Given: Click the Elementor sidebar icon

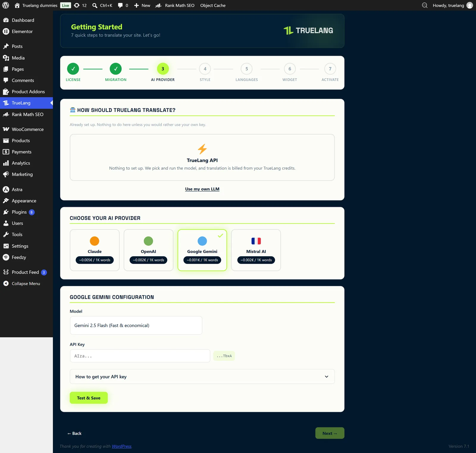Looking at the screenshot, I should pyautogui.click(x=6, y=32).
